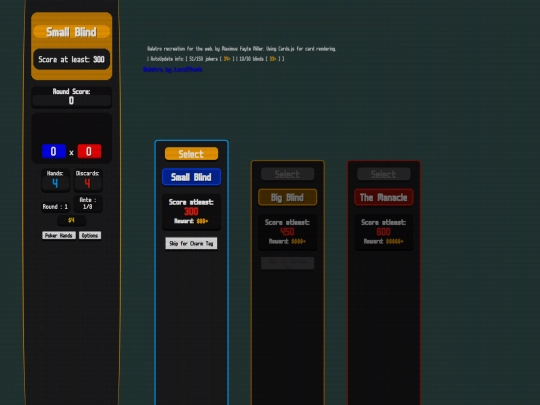Click Skip for Charm Tag
The image size is (540, 405).
tap(191, 243)
